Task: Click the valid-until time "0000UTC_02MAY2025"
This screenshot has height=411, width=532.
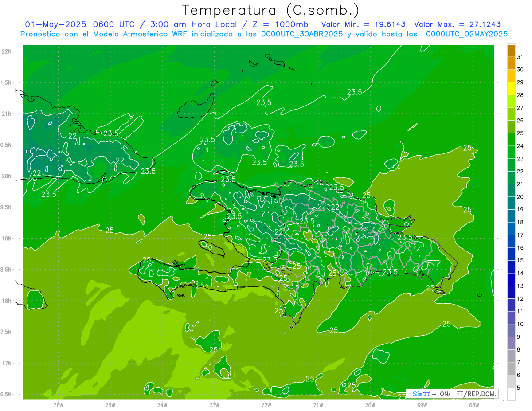Action: point(466,34)
